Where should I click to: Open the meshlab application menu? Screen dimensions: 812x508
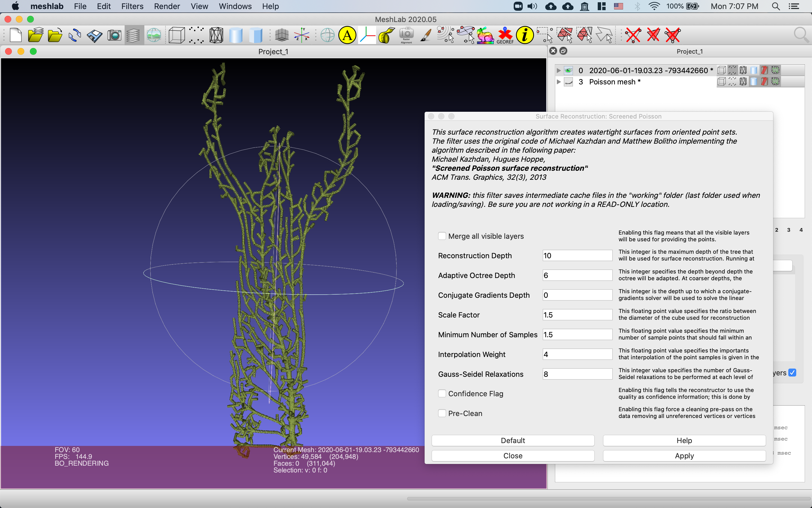[x=47, y=6]
